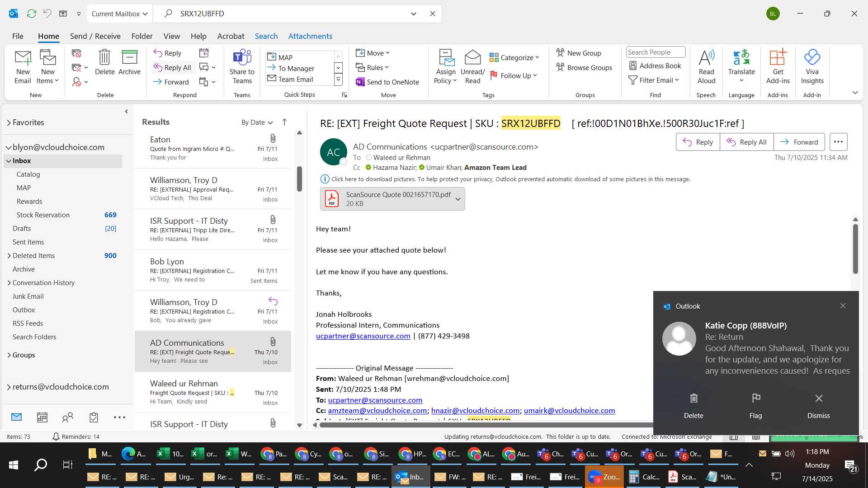Image resolution: width=868 pixels, height=488 pixels.
Task: Switch to Calendar view in navigation bar
Action: [x=42, y=417]
